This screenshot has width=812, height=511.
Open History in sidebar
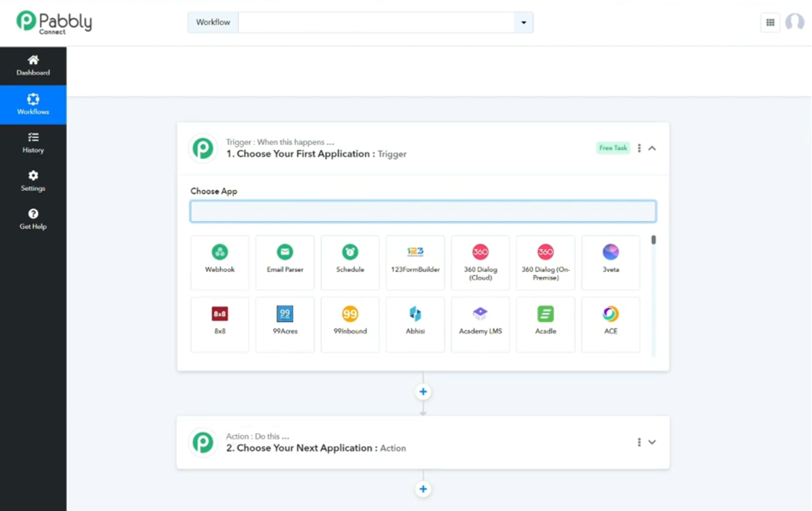tap(33, 143)
